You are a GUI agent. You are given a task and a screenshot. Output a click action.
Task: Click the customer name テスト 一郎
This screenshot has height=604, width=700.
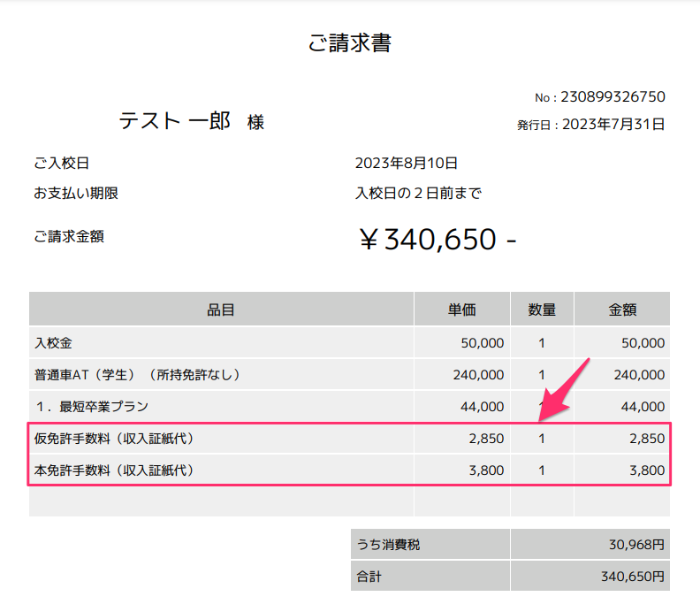click(174, 122)
